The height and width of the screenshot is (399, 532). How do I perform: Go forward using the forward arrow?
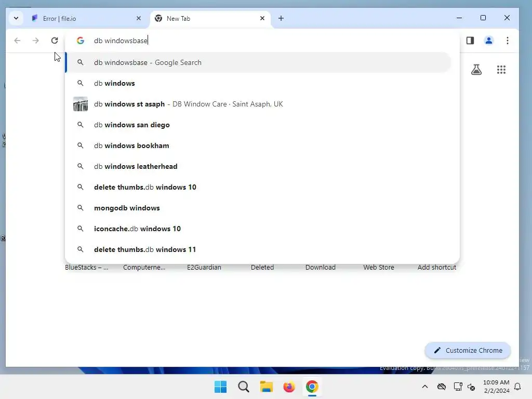point(36,41)
